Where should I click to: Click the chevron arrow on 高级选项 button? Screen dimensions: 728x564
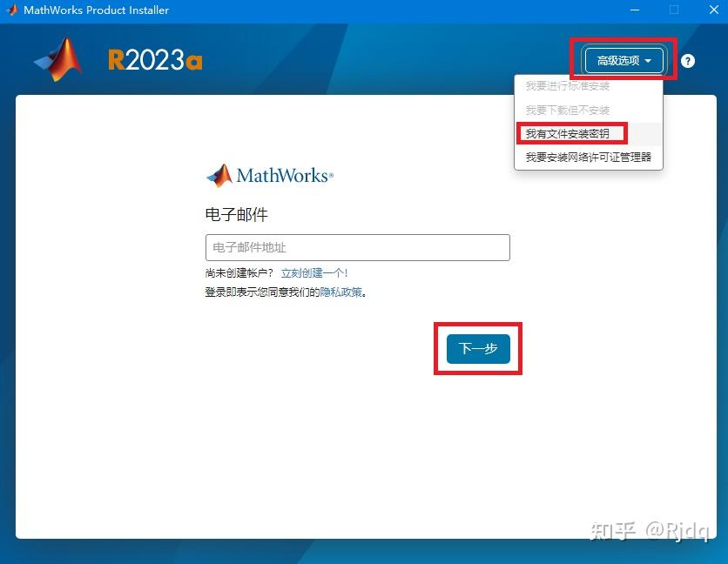coord(650,59)
